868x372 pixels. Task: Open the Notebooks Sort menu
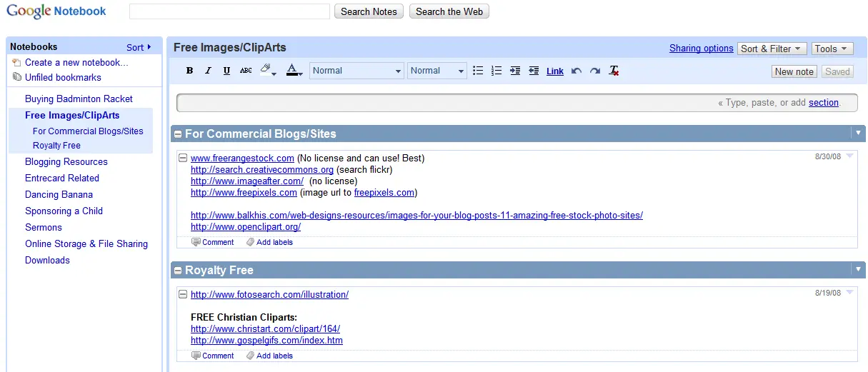(139, 47)
